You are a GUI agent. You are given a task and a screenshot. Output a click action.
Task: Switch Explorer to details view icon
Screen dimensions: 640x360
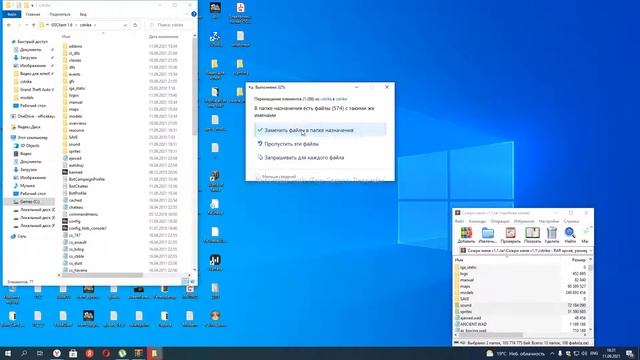click(x=185, y=282)
